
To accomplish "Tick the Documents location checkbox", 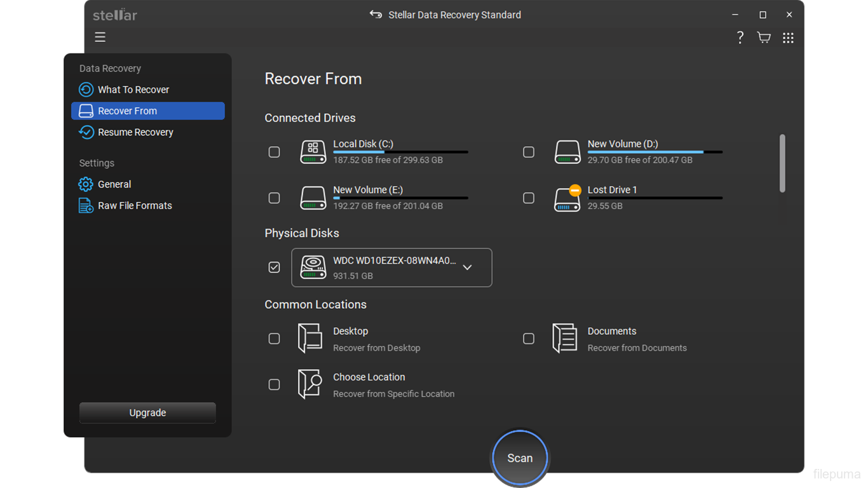I will [x=529, y=339].
